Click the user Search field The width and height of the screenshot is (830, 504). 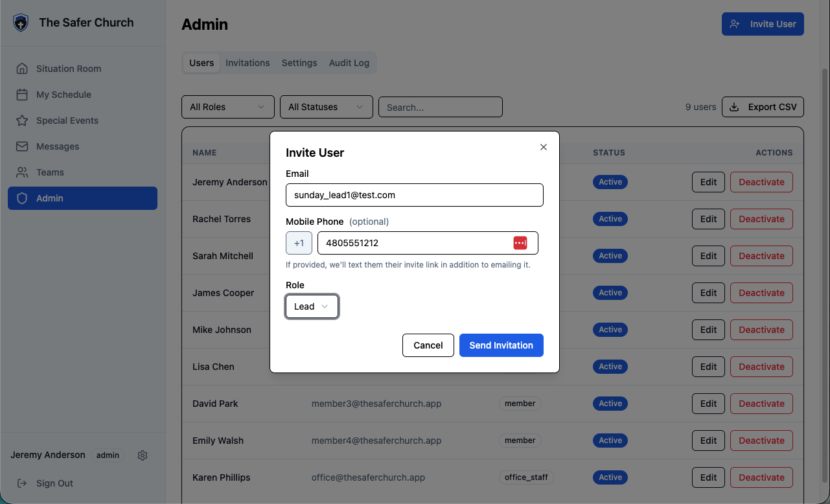pos(441,107)
